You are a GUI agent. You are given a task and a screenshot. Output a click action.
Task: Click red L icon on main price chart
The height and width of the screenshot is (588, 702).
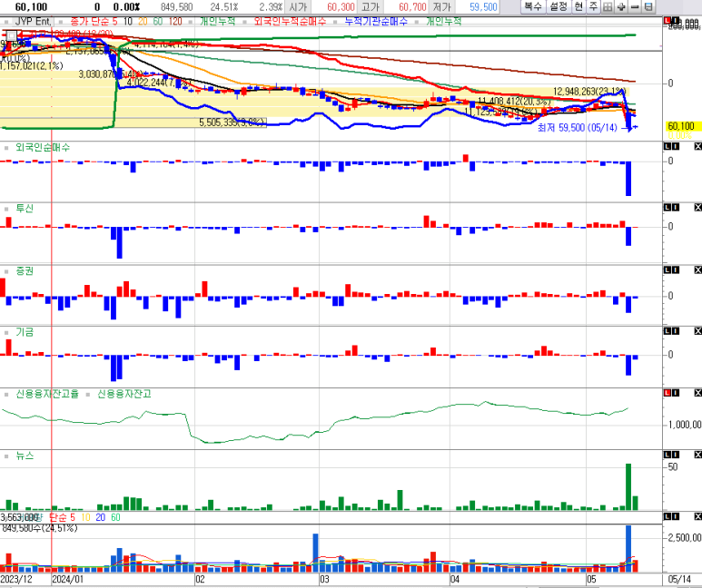(667, 21)
